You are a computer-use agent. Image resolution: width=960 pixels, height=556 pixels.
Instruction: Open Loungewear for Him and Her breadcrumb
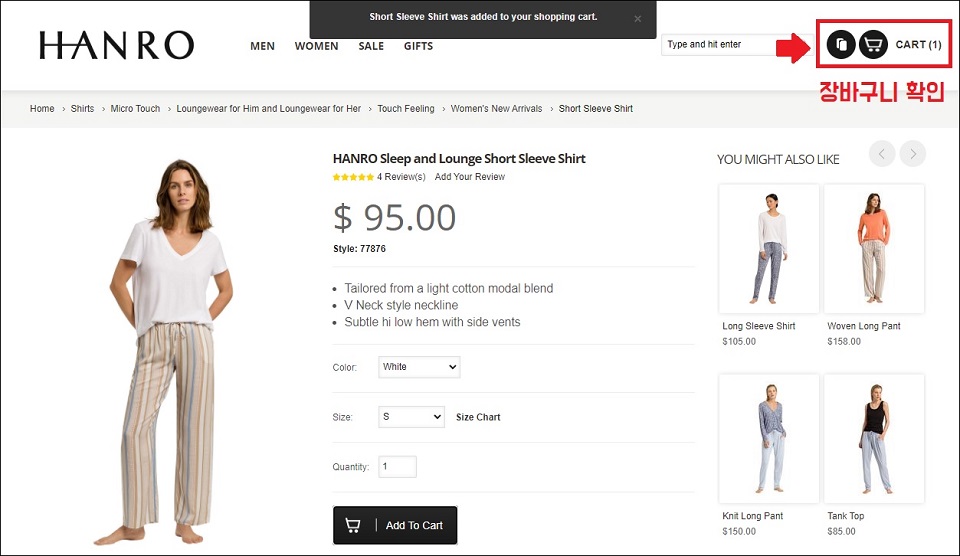(269, 108)
